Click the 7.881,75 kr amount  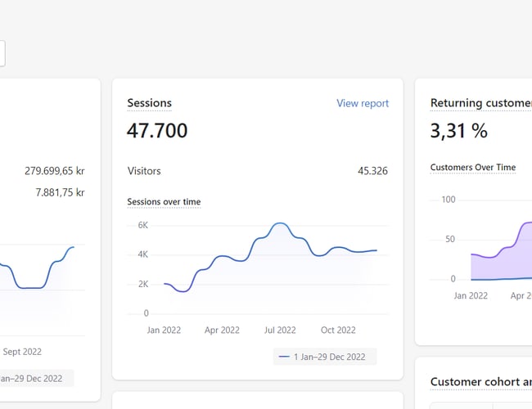60,192
